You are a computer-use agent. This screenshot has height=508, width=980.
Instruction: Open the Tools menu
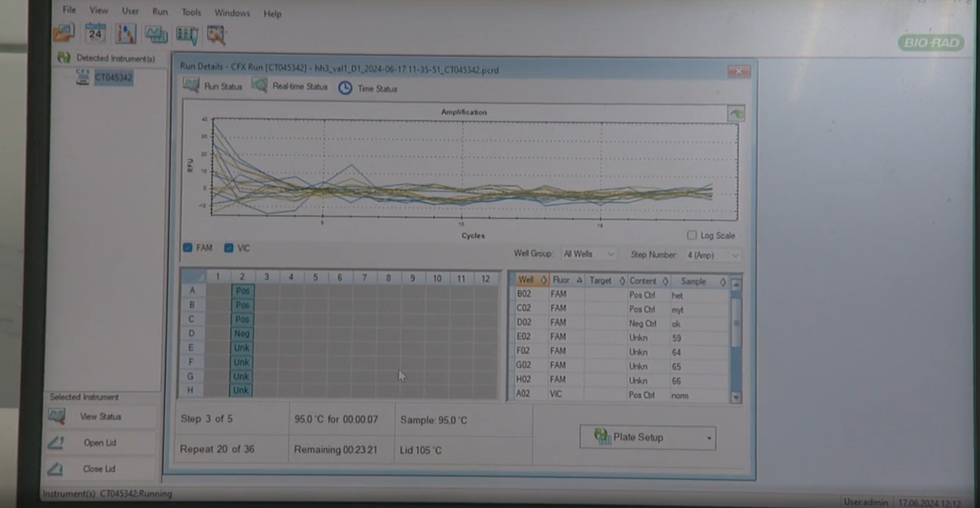[x=191, y=12]
